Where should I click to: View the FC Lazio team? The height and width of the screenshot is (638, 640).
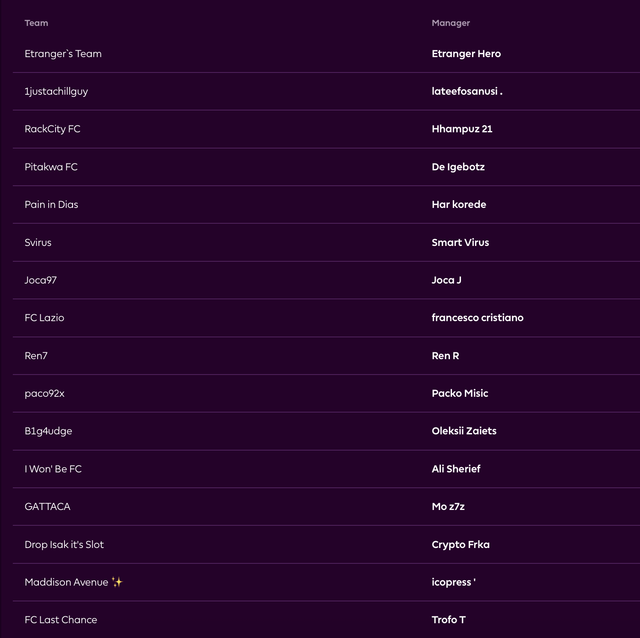coord(44,318)
